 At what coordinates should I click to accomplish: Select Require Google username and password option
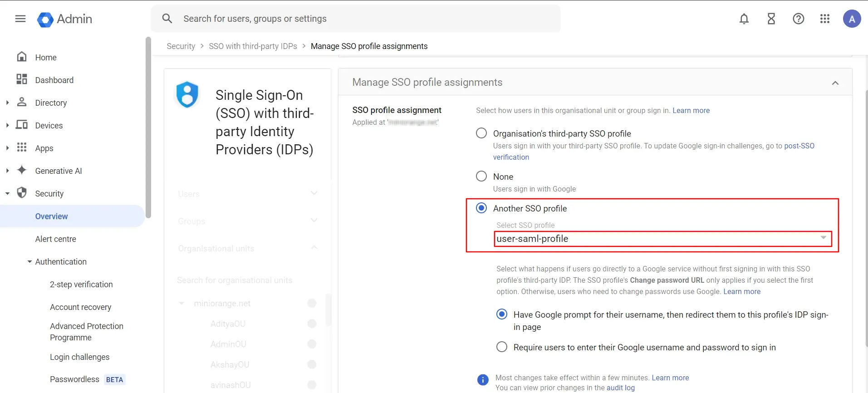click(x=502, y=347)
